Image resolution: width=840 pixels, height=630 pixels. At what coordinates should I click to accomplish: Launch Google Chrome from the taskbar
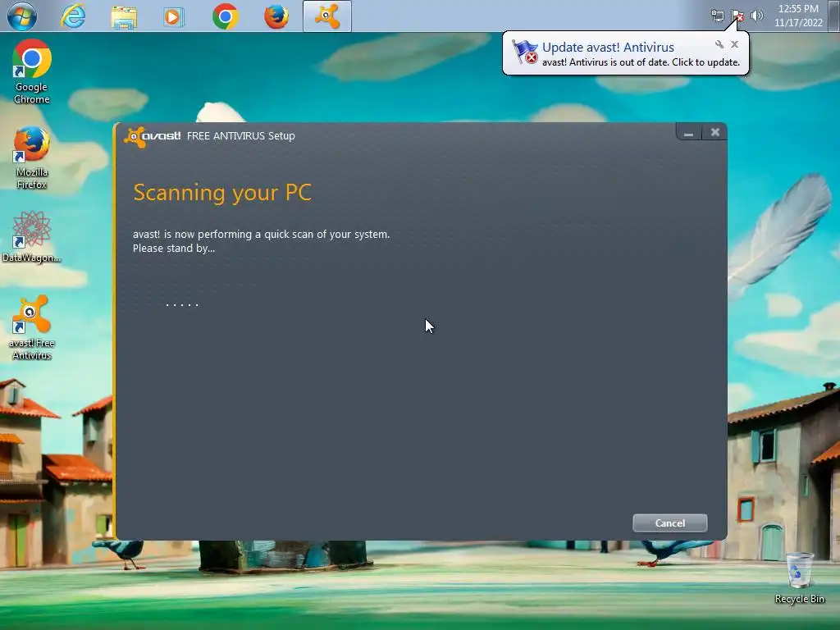coord(225,16)
